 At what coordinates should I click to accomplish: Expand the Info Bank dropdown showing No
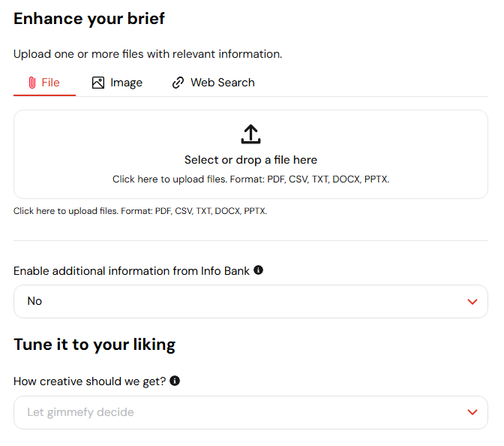click(250, 302)
